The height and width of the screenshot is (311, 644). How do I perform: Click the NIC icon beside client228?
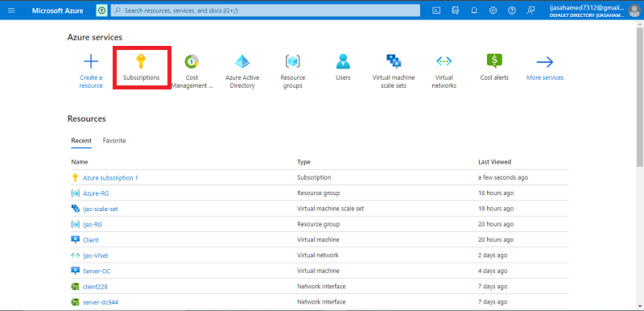pos(75,286)
